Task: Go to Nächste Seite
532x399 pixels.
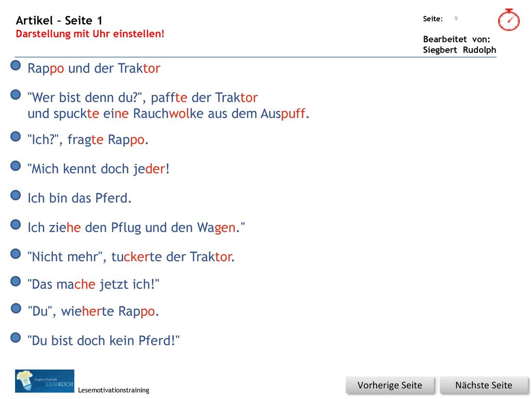Action: point(484,385)
